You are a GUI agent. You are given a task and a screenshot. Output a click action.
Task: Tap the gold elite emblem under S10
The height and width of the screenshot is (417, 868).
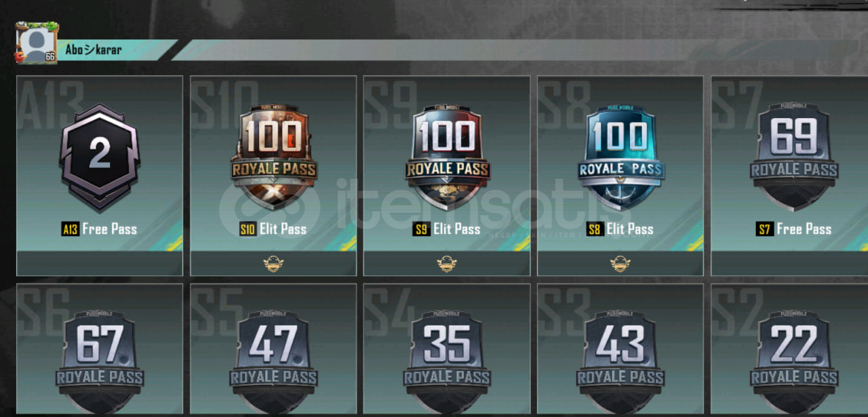[x=273, y=264]
